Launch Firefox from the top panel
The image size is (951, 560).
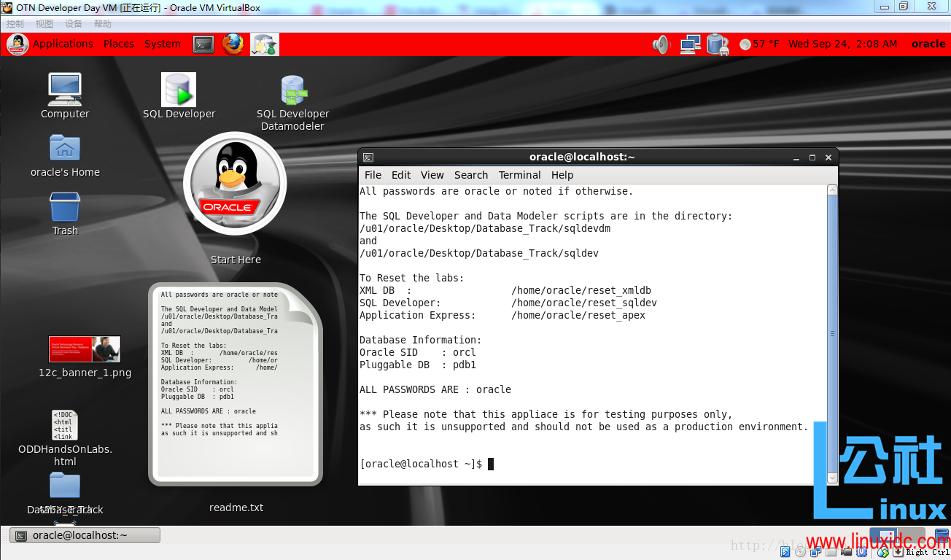233,44
